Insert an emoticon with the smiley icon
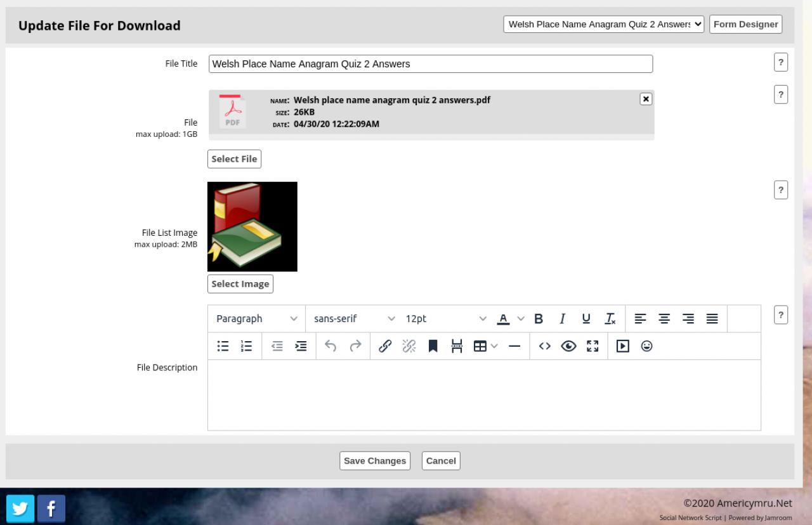The height and width of the screenshot is (525, 812). pos(646,346)
